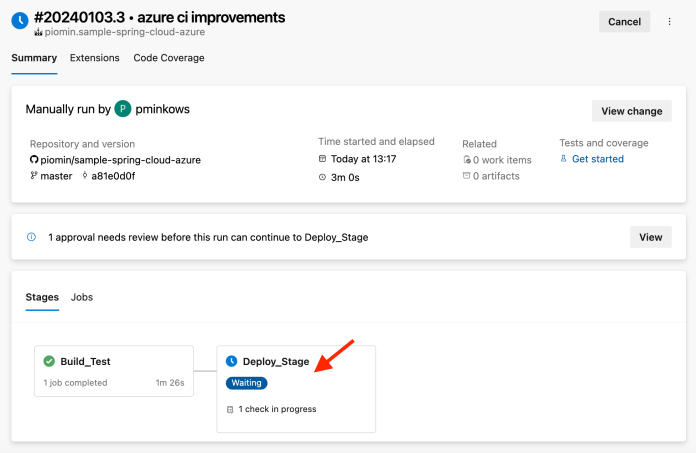Image resolution: width=696 pixels, height=453 pixels.
Task: Click the pipeline run status clock icon
Action: [x=19, y=21]
